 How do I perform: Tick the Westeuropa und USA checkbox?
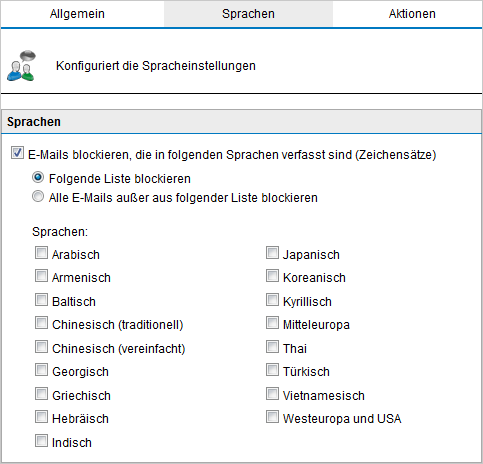[x=272, y=417]
